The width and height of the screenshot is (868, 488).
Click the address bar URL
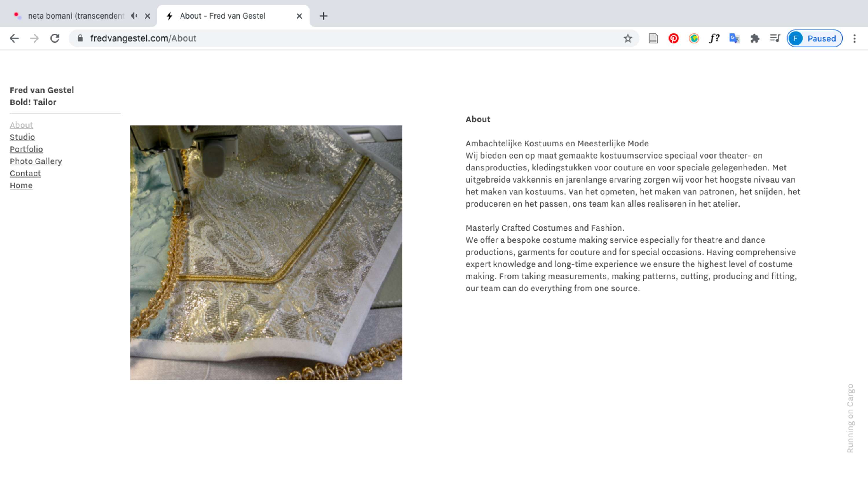tap(143, 38)
